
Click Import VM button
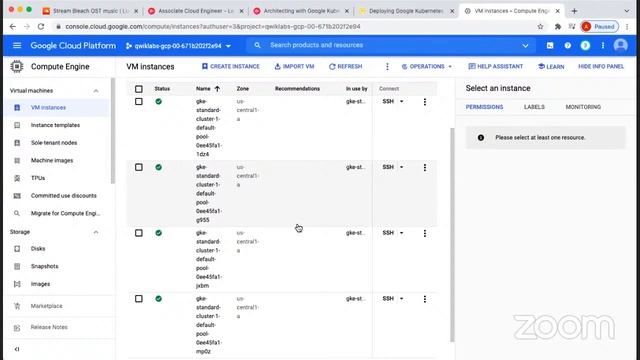[294, 67]
